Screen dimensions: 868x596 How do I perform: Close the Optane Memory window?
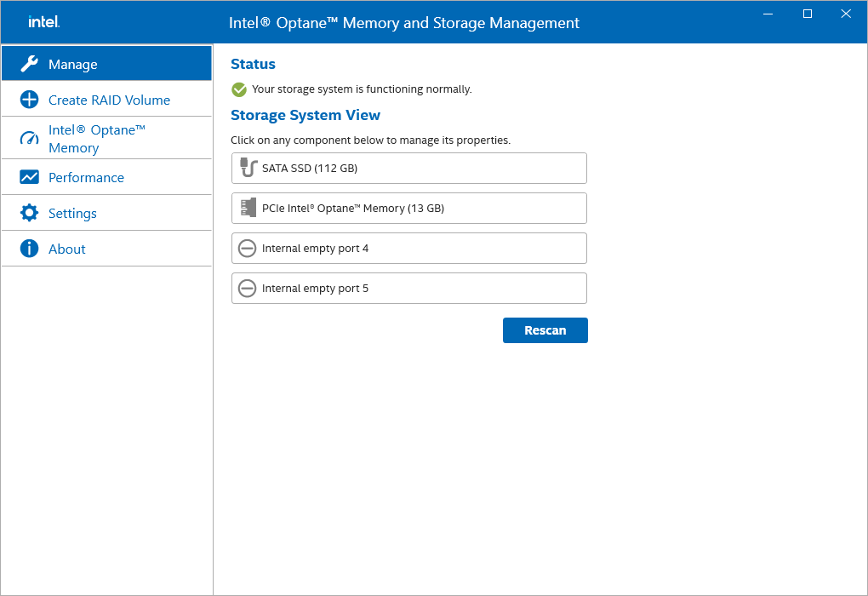tap(846, 14)
